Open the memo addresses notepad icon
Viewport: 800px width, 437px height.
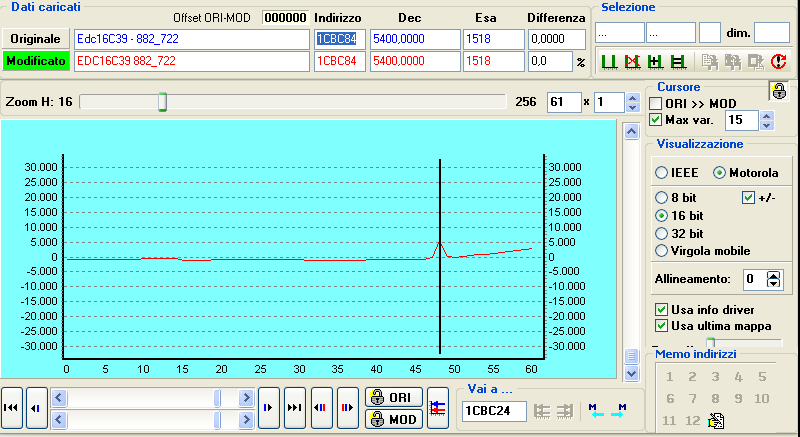coord(715,421)
